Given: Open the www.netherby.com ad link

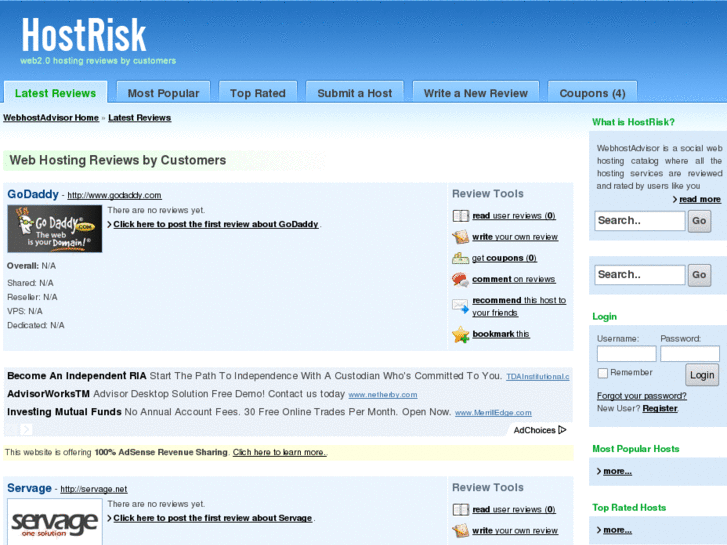Looking at the screenshot, I should [x=383, y=395].
